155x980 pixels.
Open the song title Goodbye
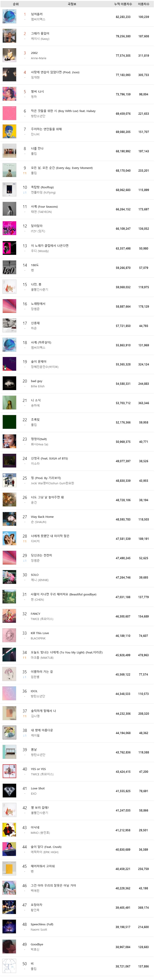coord(37,944)
